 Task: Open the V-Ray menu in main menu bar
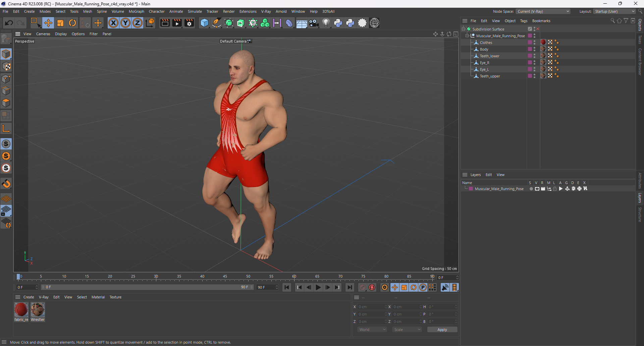266,11
